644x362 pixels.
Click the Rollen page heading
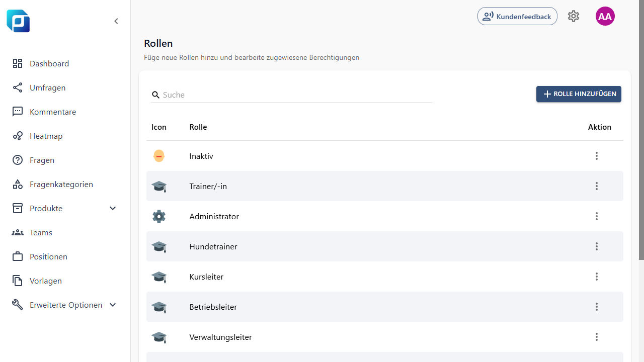[158, 43]
